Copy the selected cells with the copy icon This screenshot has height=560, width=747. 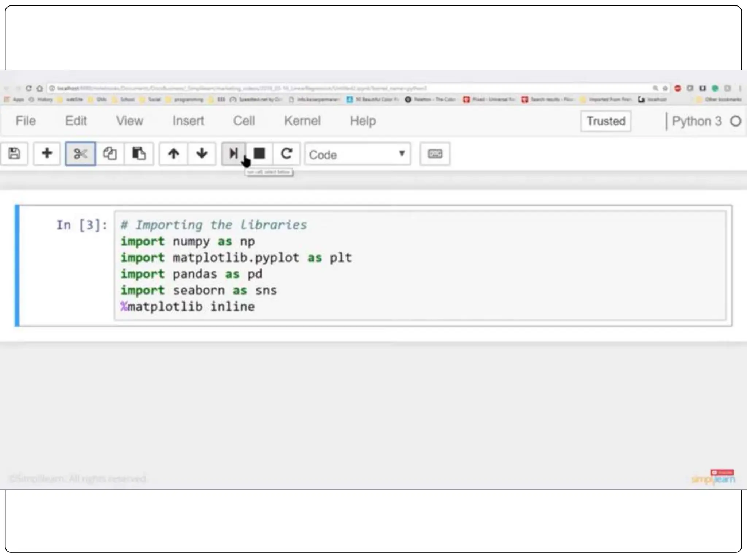click(109, 153)
